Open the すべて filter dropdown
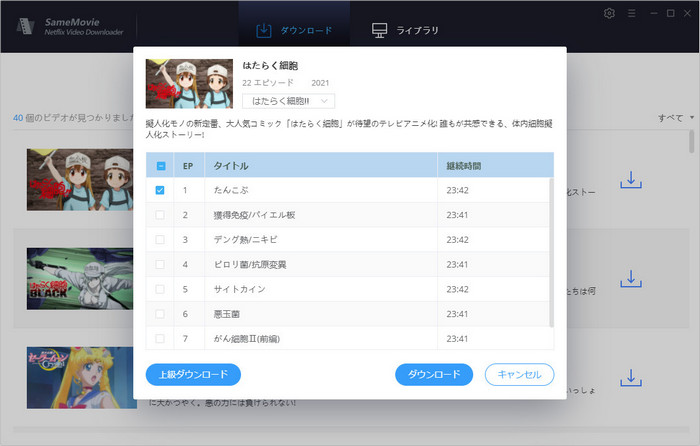This screenshot has width=700, height=446. pyautogui.click(x=675, y=118)
